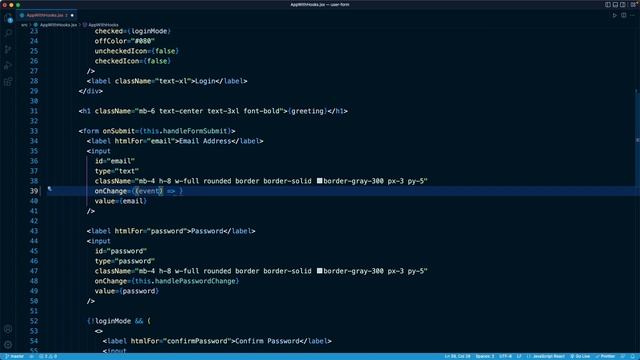The height and width of the screenshot is (360, 640).
Task: Open the Extensions view in the activity bar
Action: (8, 82)
